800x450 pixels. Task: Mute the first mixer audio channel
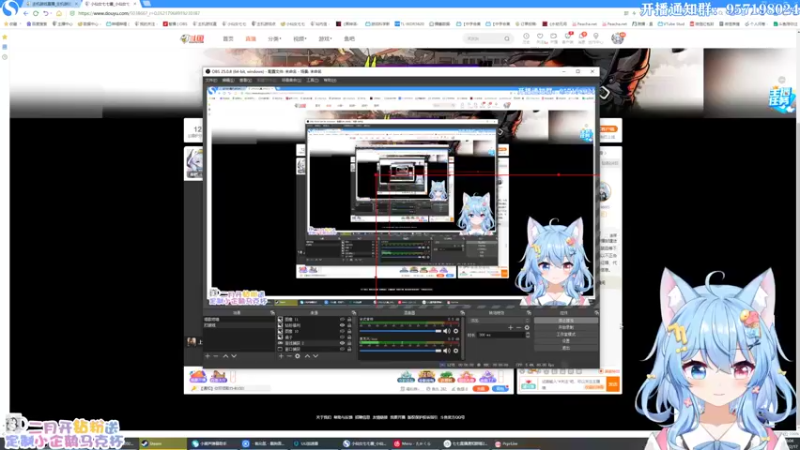(446, 331)
